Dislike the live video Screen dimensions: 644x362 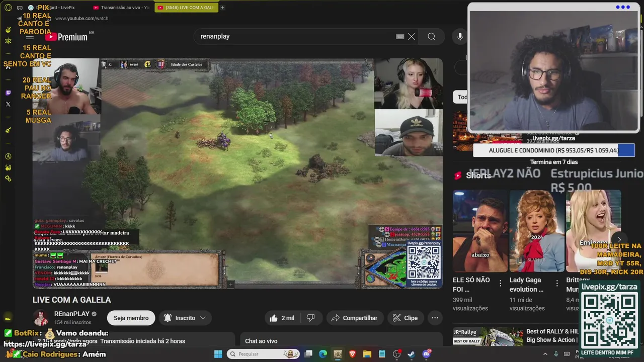tap(311, 318)
